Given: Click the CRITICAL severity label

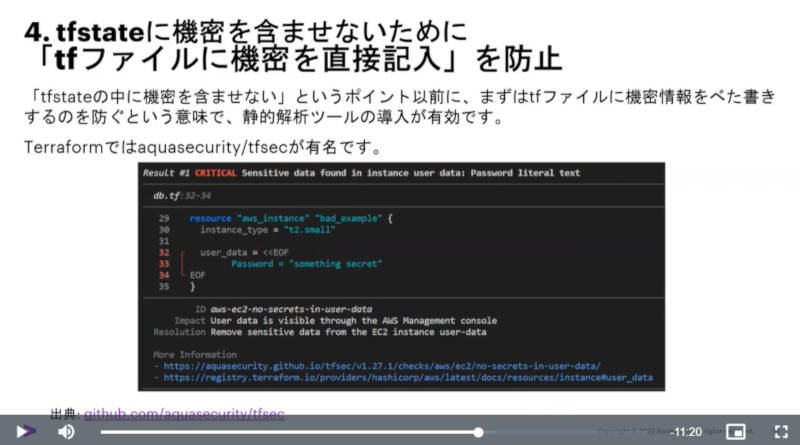Looking at the screenshot, I should pos(215,173).
